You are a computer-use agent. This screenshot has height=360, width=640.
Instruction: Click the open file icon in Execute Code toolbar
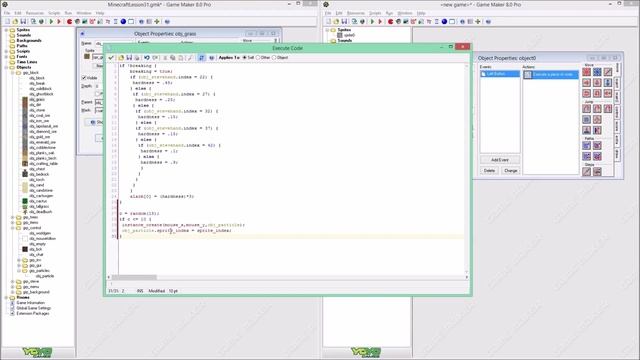[x=121, y=58]
